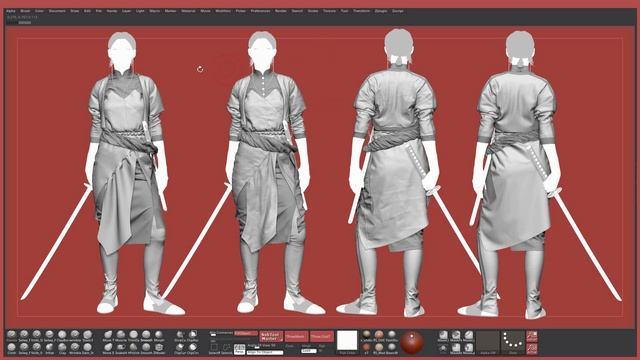Open the Transform menu
Image resolution: width=640 pixels, height=360 pixels.
click(x=361, y=11)
